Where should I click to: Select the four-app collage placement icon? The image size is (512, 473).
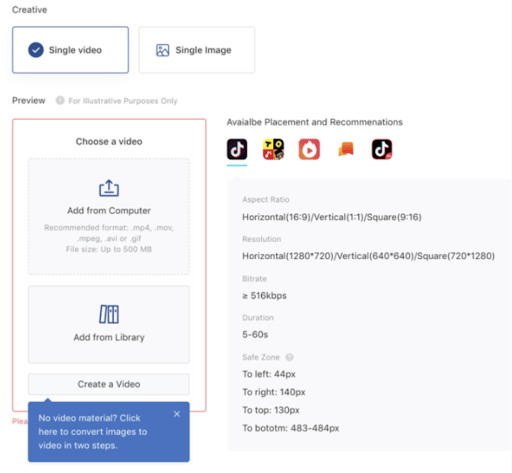[273, 149]
